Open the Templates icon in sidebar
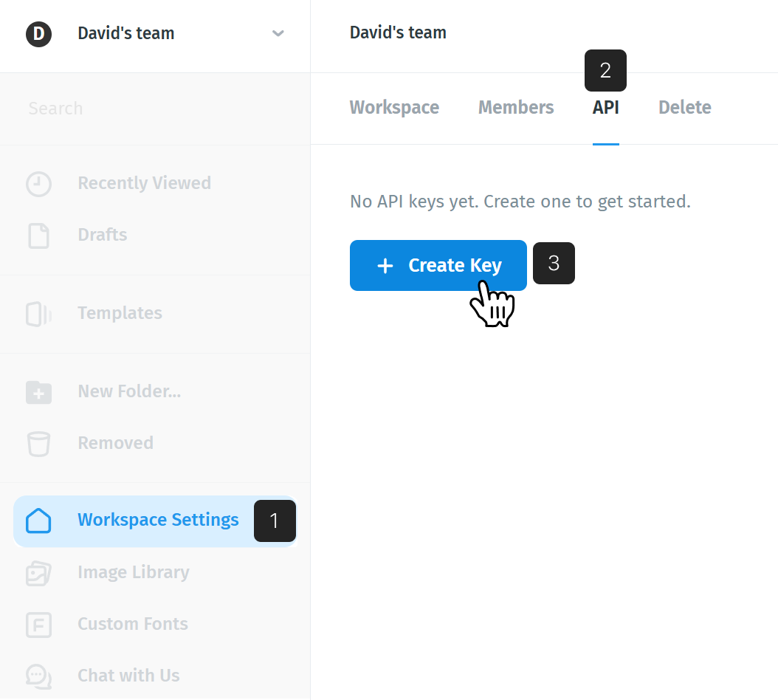Image resolution: width=778 pixels, height=700 pixels. click(x=38, y=315)
